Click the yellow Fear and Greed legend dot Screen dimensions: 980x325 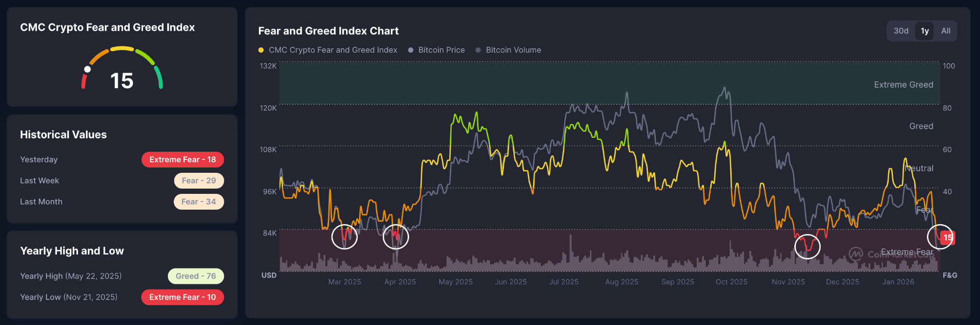point(261,50)
